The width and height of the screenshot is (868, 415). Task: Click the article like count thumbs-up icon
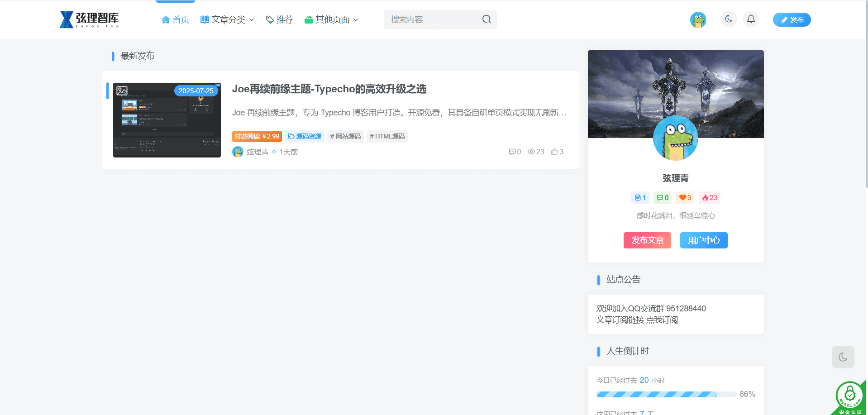554,152
